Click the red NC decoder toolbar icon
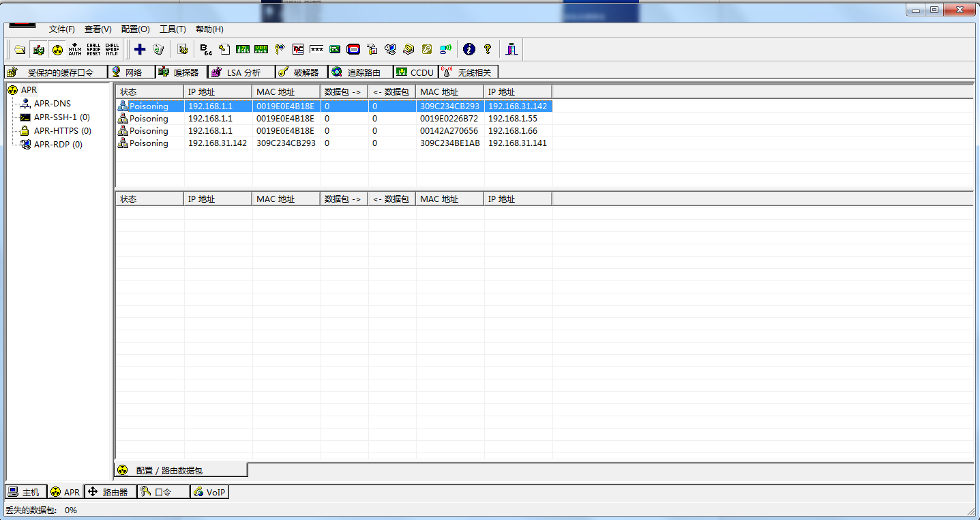This screenshot has width=980, height=520. click(x=298, y=49)
